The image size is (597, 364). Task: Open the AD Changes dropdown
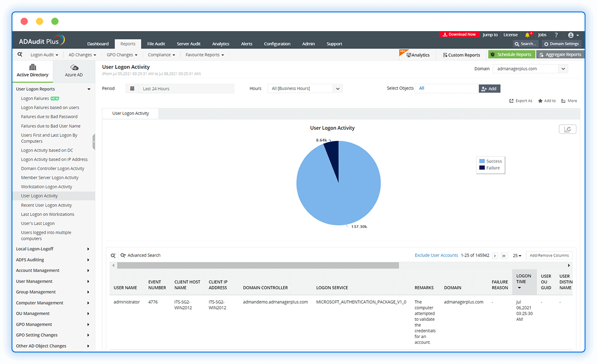(82, 55)
